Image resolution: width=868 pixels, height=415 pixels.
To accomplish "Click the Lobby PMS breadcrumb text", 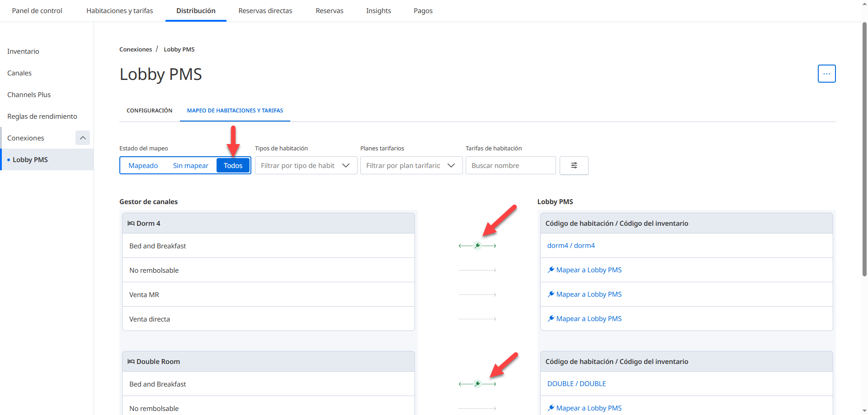I will 179,50.
